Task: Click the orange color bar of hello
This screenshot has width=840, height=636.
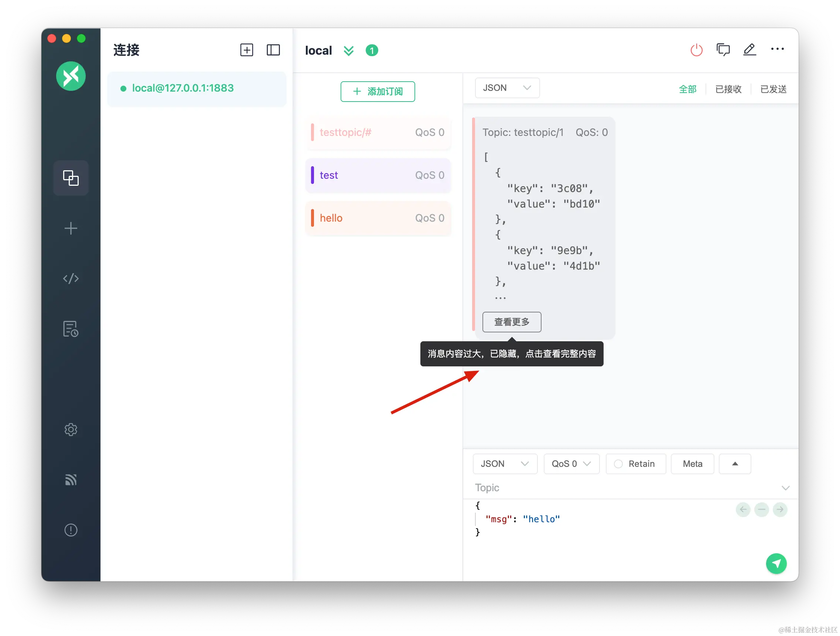Action: pyautogui.click(x=312, y=218)
